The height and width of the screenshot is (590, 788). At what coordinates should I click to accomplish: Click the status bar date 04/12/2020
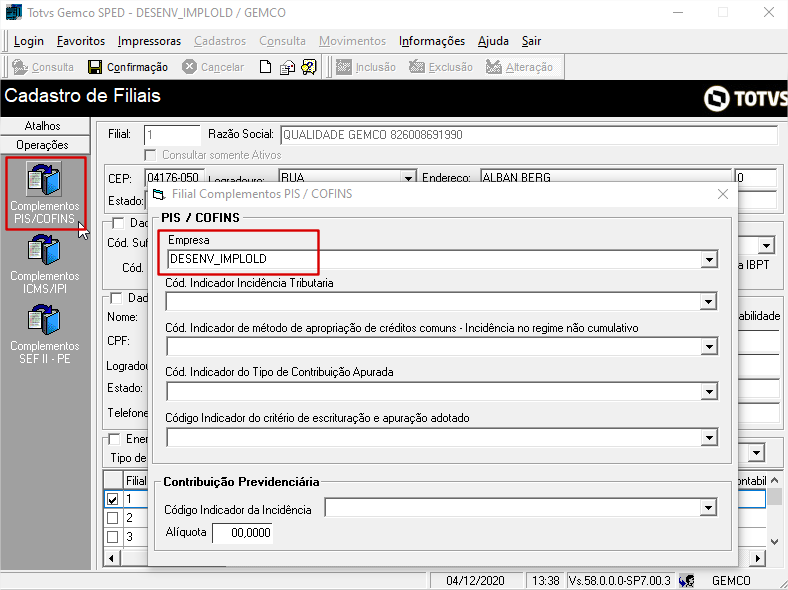(475, 581)
